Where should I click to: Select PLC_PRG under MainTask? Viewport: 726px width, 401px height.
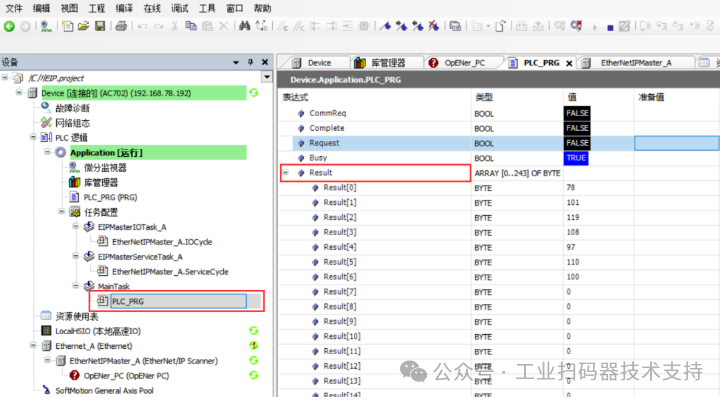click(x=179, y=301)
